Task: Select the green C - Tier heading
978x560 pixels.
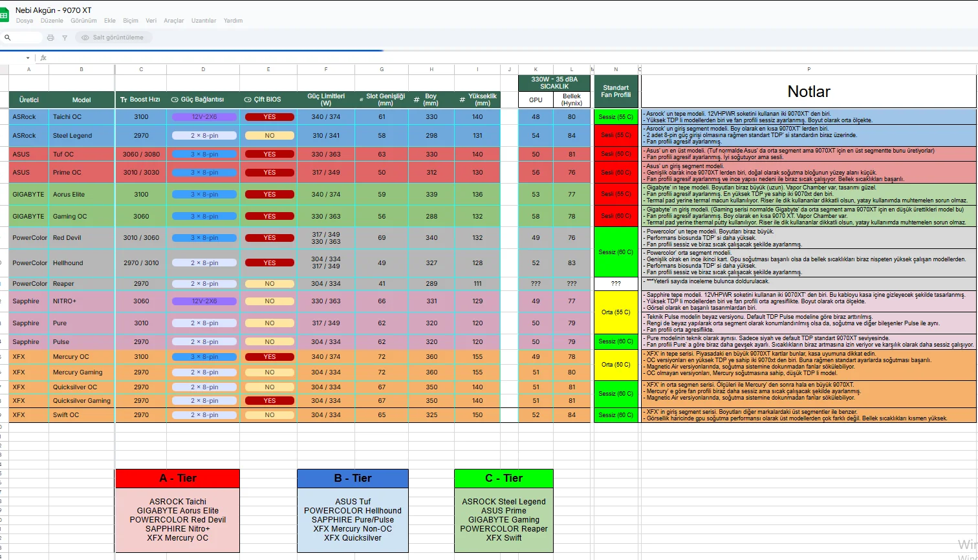Action: coord(504,479)
